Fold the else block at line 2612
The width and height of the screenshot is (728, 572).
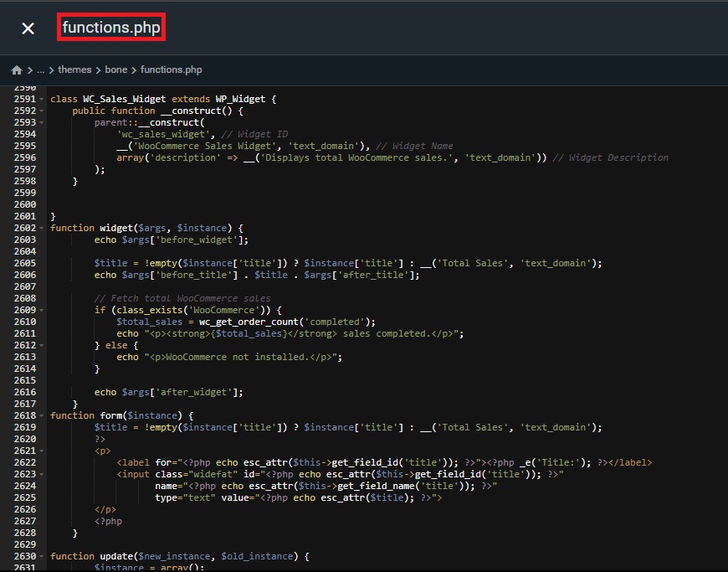tap(42, 345)
